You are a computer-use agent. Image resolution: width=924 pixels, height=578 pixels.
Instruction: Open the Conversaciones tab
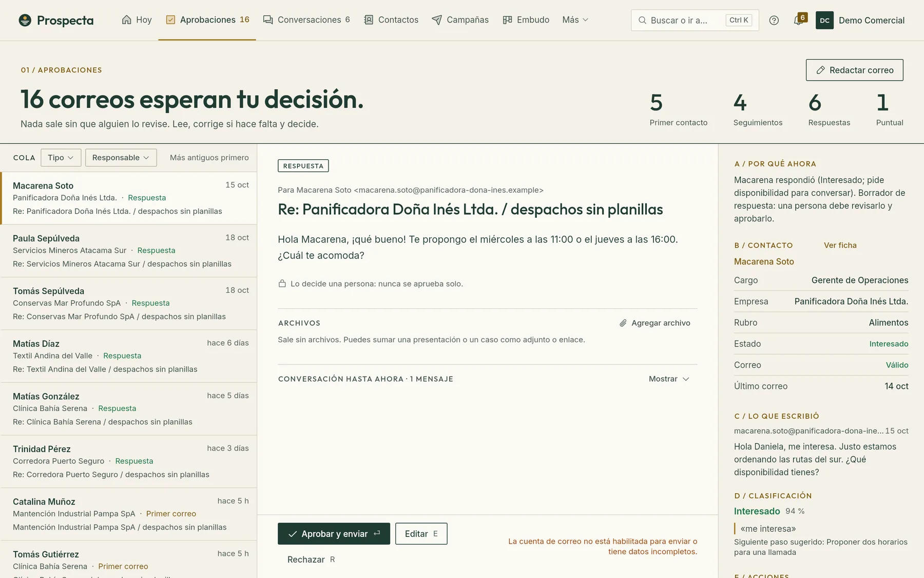click(x=306, y=20)
